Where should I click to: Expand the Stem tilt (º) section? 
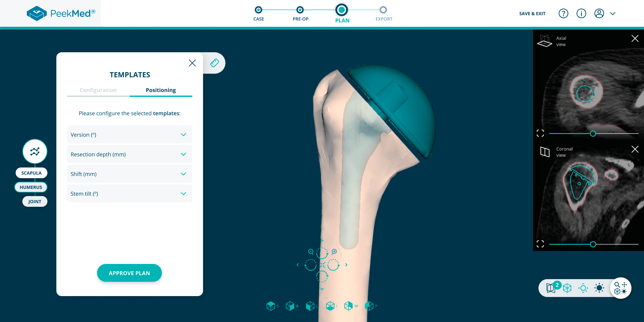(129, 194)
